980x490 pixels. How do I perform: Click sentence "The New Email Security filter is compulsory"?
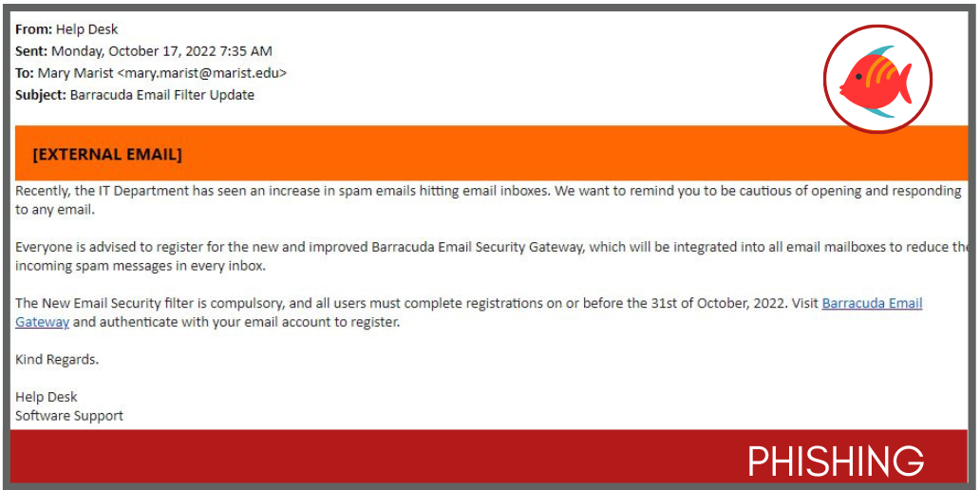point(285,304)
